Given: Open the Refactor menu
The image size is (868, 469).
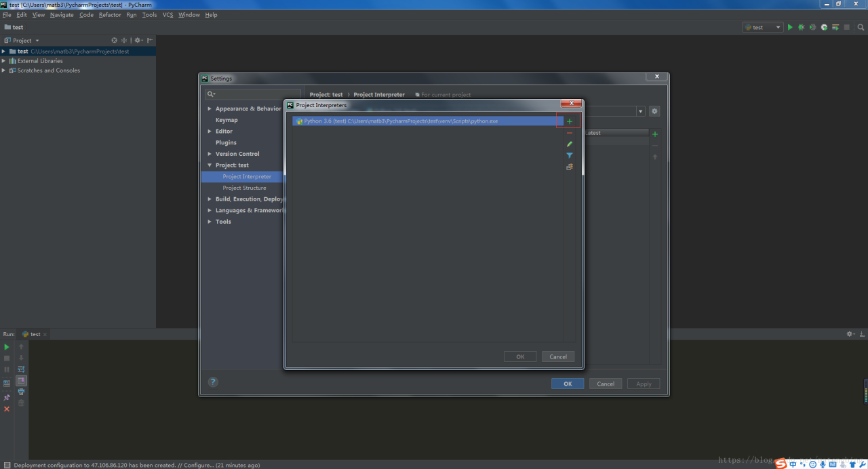Looking at the screenshot, I should tap(110, 15).
